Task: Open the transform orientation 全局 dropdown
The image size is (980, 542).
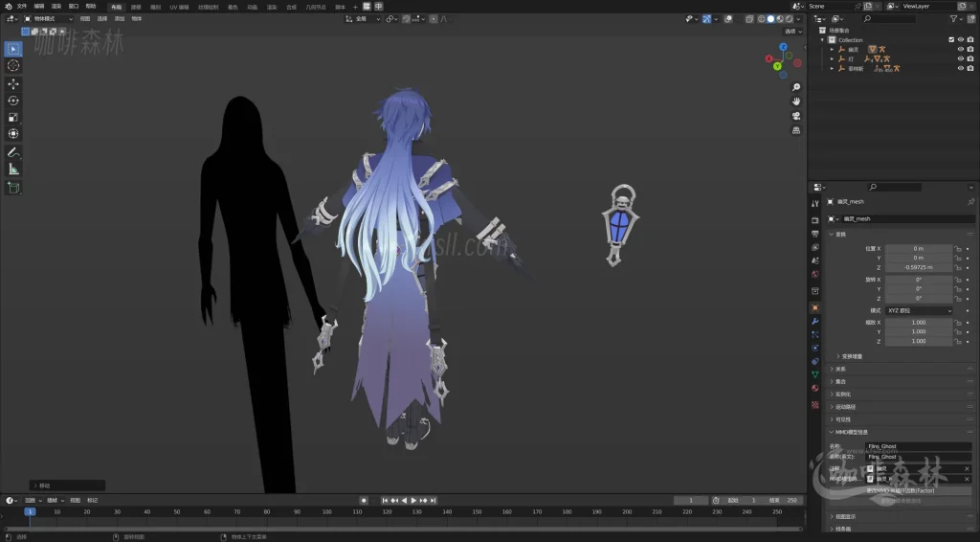Action: click(x=363, y=19)
